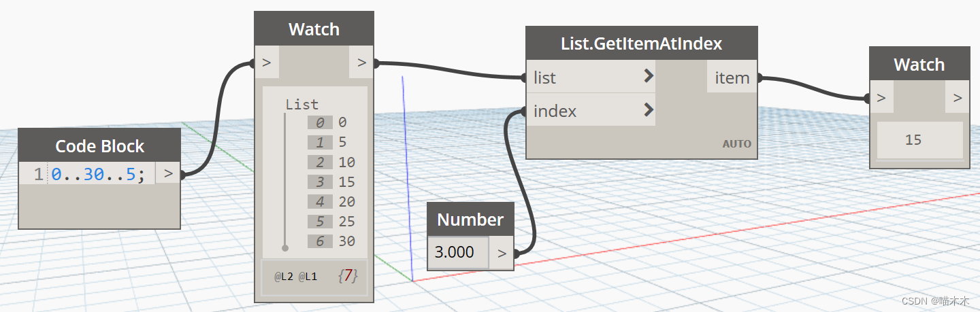Open the index port lacing chevron

tap(648, 109)
